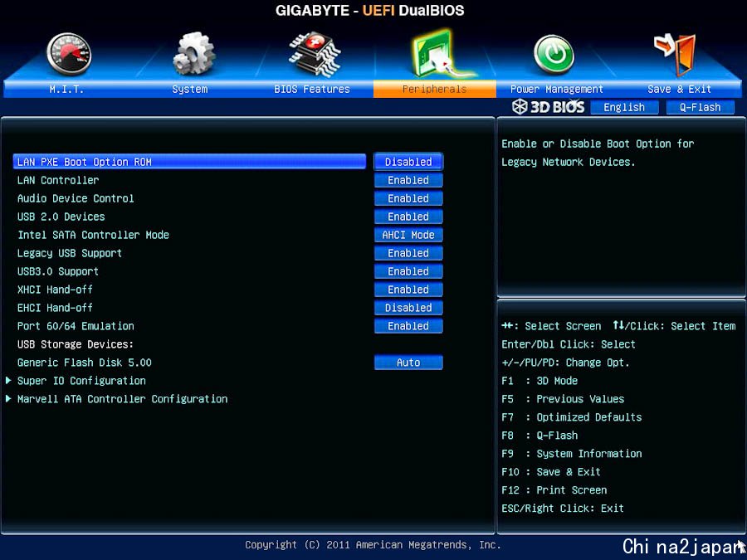The height and width of the screenshot is (560, 747).
Task: Select the XHCI Hand-off label
Action: pos(55,290)
